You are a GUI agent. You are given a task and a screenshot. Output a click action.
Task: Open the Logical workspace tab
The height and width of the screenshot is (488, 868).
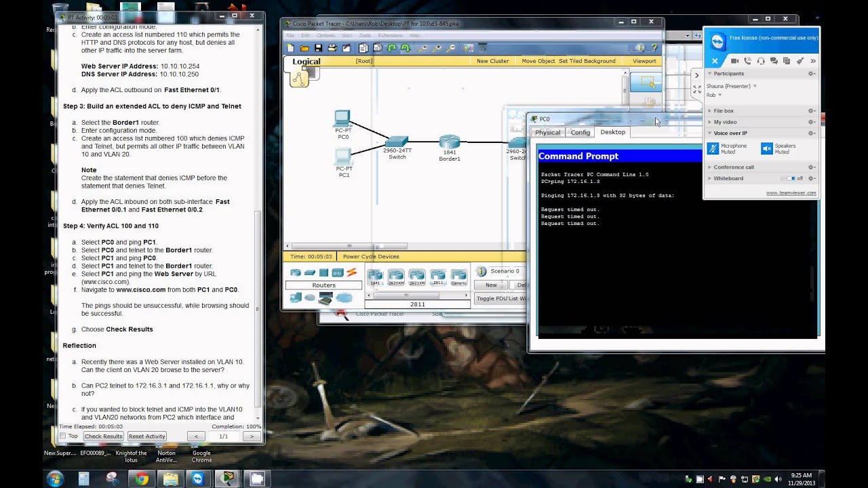point(307,61)
